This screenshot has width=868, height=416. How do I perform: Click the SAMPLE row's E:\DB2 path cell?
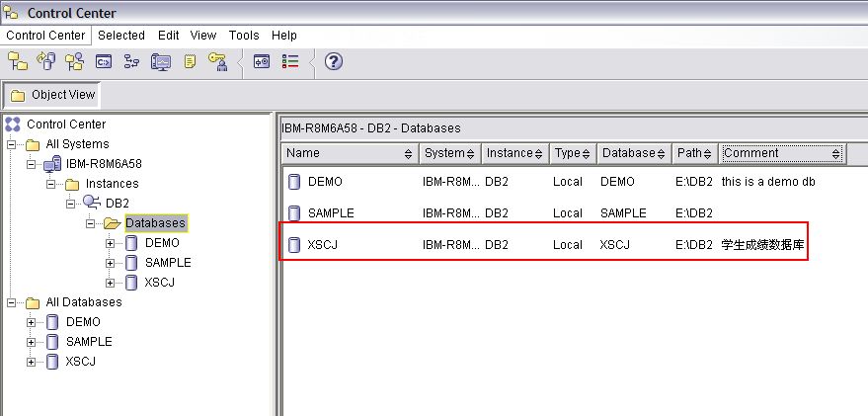pyautogui.click(x=694, y=213)
